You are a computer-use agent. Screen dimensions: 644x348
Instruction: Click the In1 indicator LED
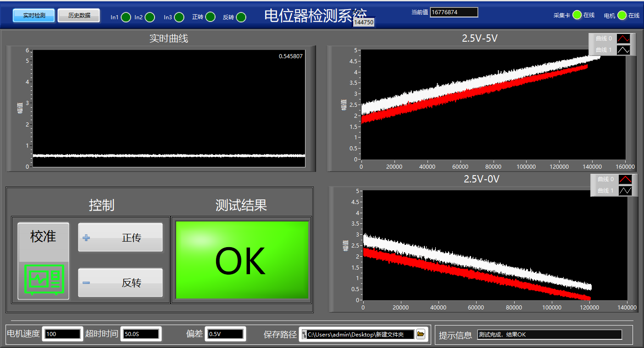click(x=126, y=17)
